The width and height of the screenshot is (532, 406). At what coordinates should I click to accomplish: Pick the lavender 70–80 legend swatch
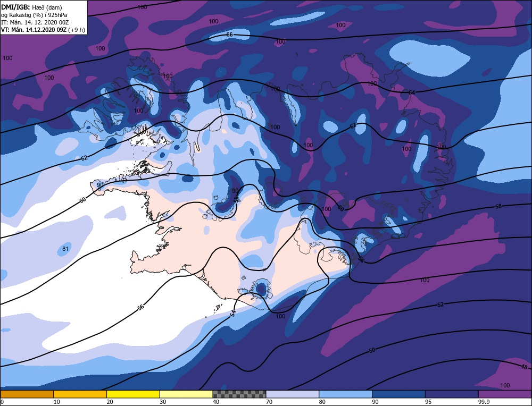click(x=293, y=394)
